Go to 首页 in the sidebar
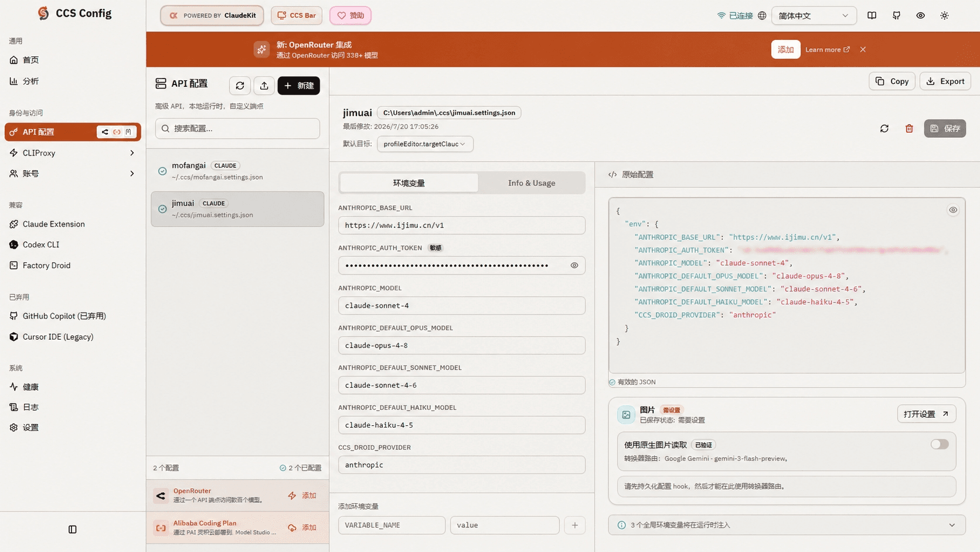The image size is (980, 552). 73,60
